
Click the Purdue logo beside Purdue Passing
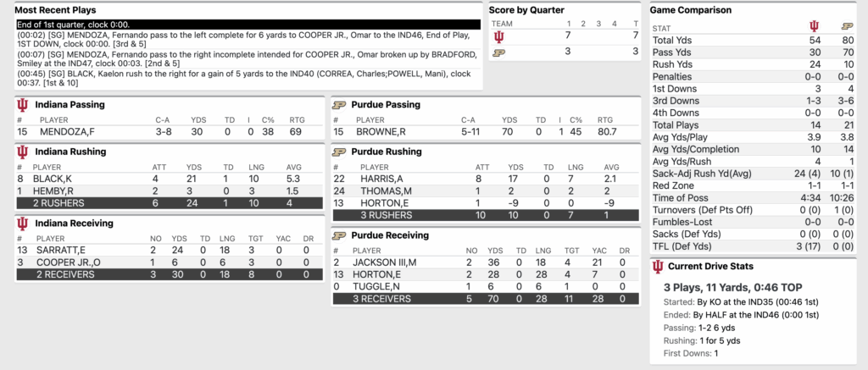(339, 104)
